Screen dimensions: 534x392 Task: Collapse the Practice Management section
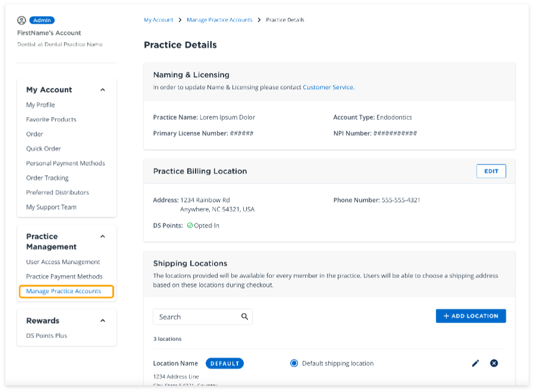(102, 236)
